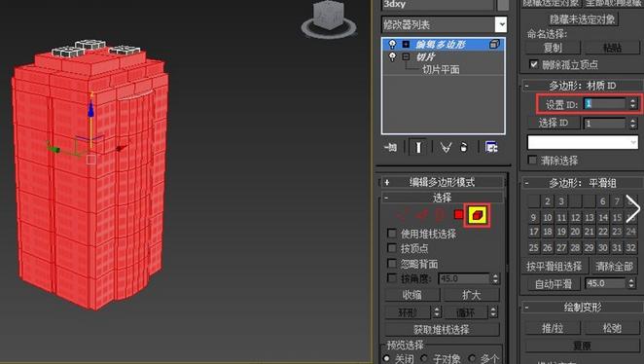644x364 pixels.
Task: Open Configure Modifier Sets icon
Action: [491, 147]
